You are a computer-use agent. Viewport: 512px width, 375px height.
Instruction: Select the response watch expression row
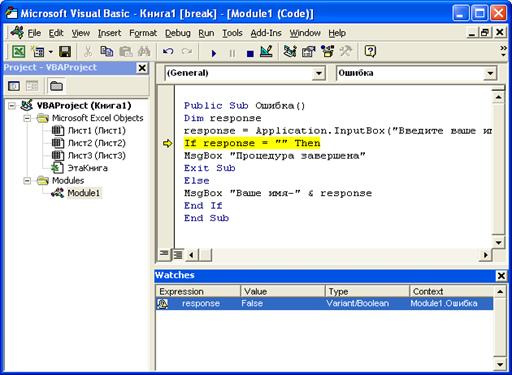click(x=324, y=303)
